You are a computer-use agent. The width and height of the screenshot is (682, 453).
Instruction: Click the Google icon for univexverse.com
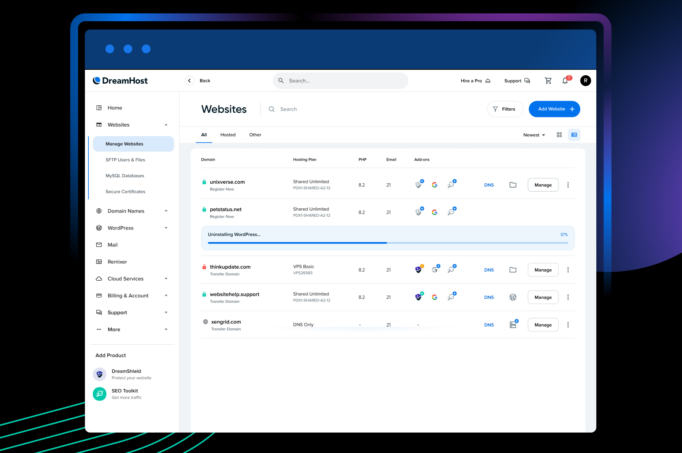[x=435, y=185]
